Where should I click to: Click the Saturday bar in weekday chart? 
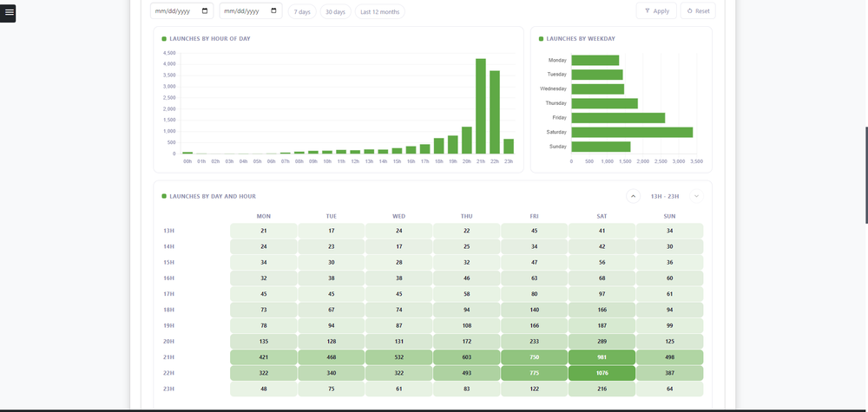coord(632,132)
